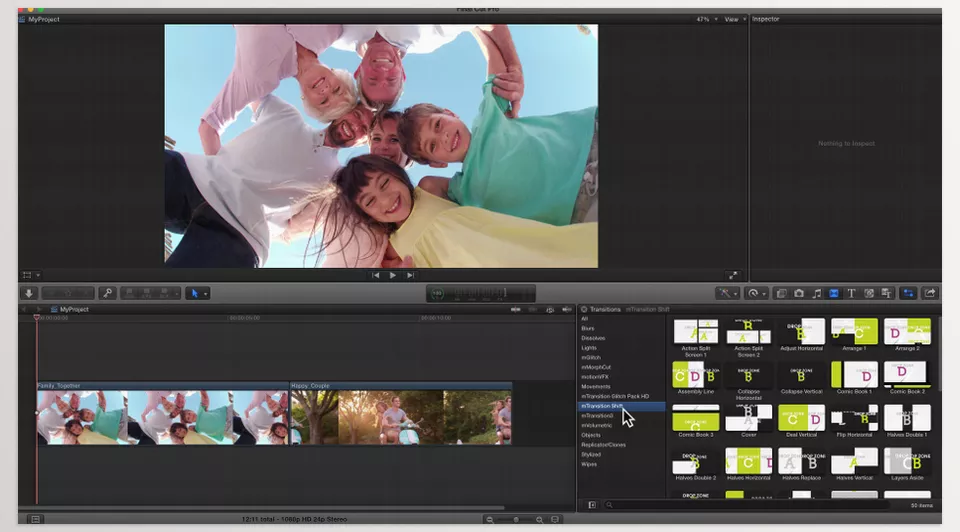Open the Titles browser T icon
This screenshot has height=532, width=960.
pyautogui.click(x=851, y=293)
